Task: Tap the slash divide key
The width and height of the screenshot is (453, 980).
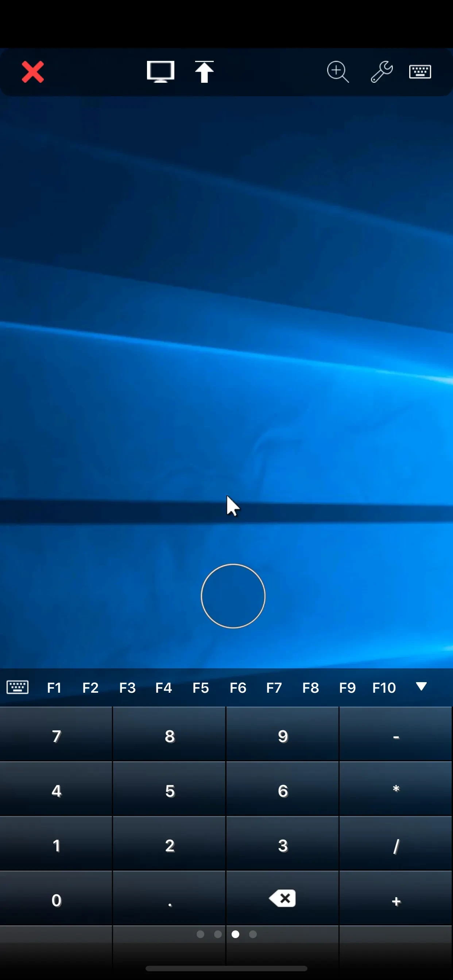Action: coord(396,844)
